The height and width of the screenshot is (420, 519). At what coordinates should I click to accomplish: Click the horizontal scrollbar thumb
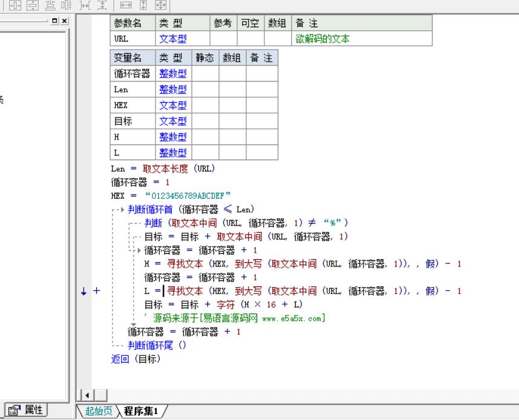(x=101, y=395)
